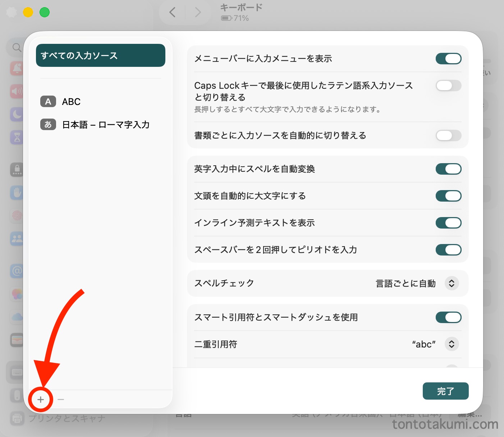Open the 二重引用符 style dropdown
Screen dimensions: 504x437
452,344
